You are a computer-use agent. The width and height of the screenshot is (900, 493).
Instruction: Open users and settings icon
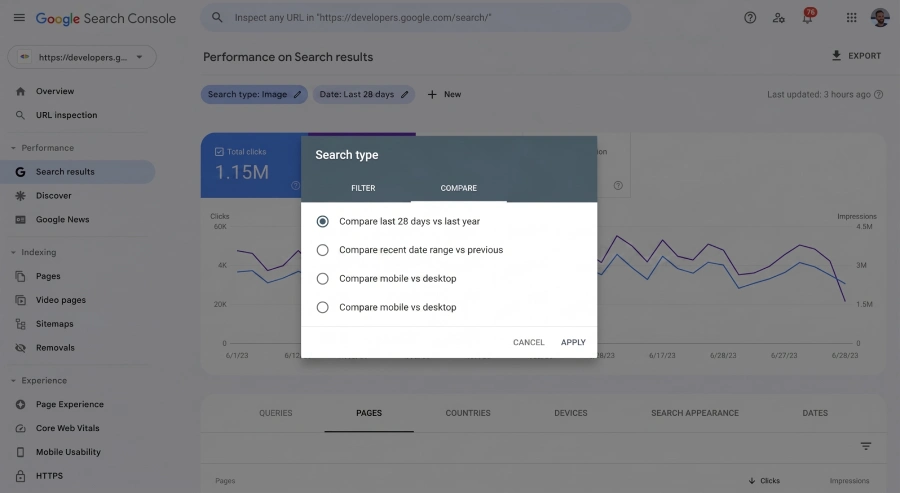778,18
